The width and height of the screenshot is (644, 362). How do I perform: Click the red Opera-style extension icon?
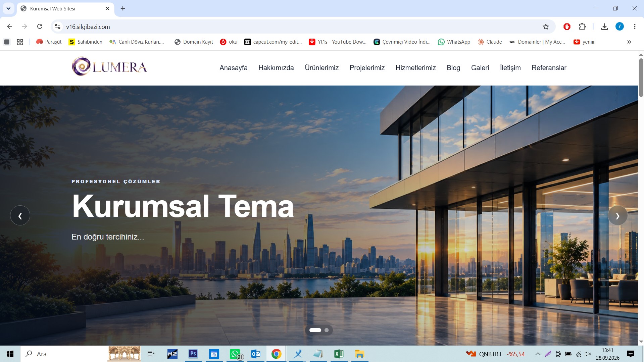pyautogui.click(x=567, y=27)
